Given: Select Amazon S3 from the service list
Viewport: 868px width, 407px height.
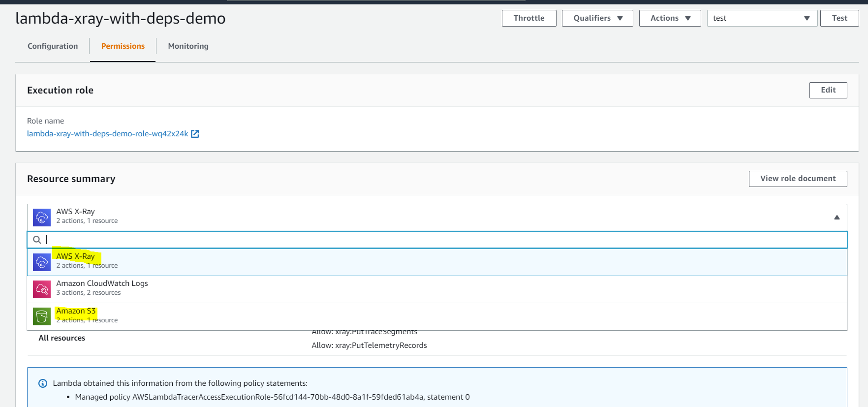Looking at the screenshot, I should (x=437, y=316).
